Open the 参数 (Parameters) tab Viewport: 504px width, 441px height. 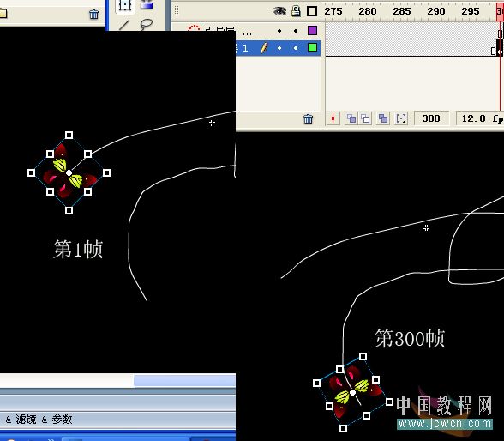pos(62,420)
